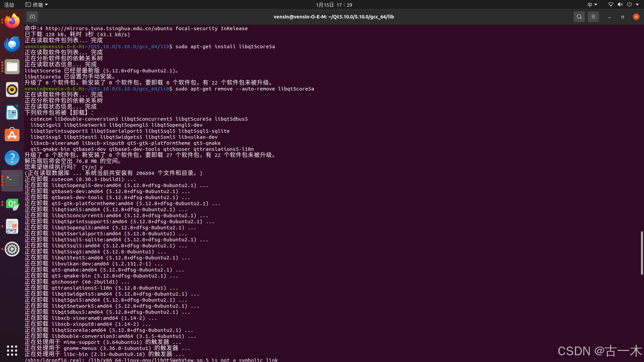Screen dimensions: 644x362
Task: Open the terminal hamburger menu
Action: tap(593, 16)
